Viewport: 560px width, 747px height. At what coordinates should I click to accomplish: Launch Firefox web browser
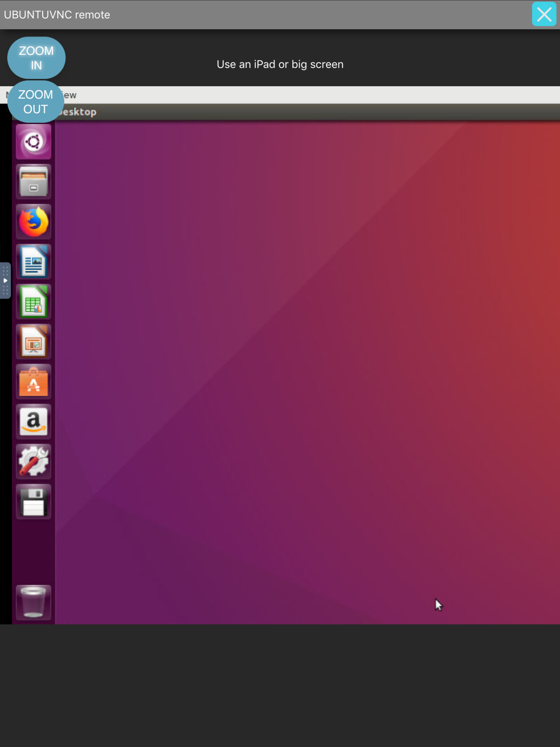point(33,222)
